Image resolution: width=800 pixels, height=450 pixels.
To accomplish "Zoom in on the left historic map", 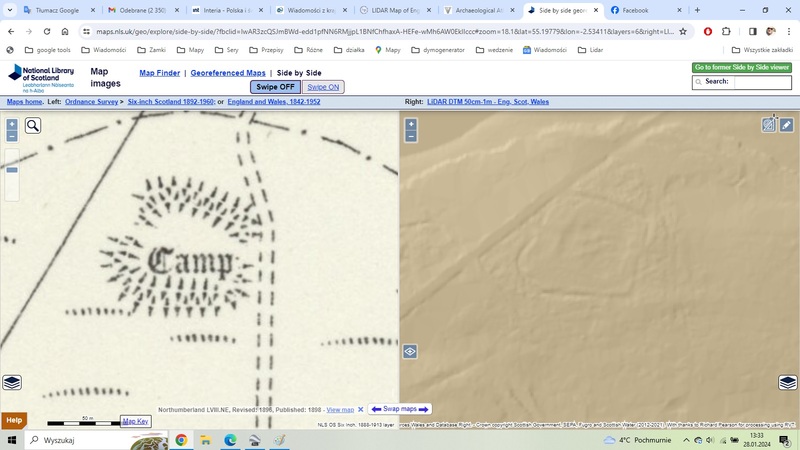I will pos(12,125).
